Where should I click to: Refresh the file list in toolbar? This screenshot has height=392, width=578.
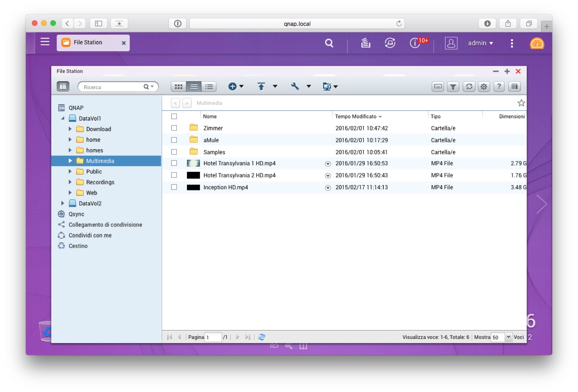coord(469,87)
